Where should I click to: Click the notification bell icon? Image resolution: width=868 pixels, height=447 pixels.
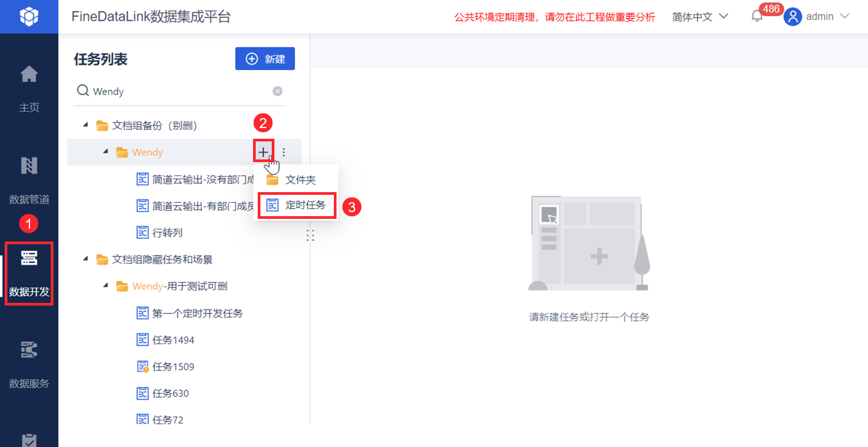point(757,17)
